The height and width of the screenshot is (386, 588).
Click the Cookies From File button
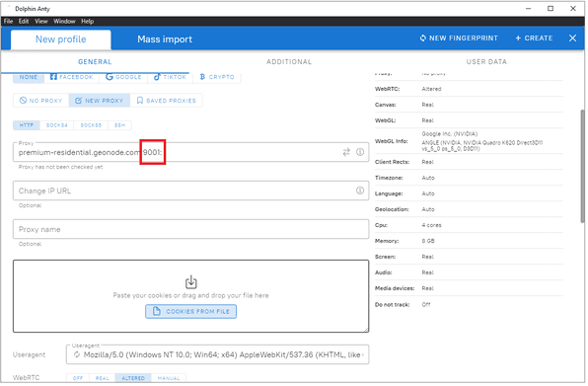[191, 312]
